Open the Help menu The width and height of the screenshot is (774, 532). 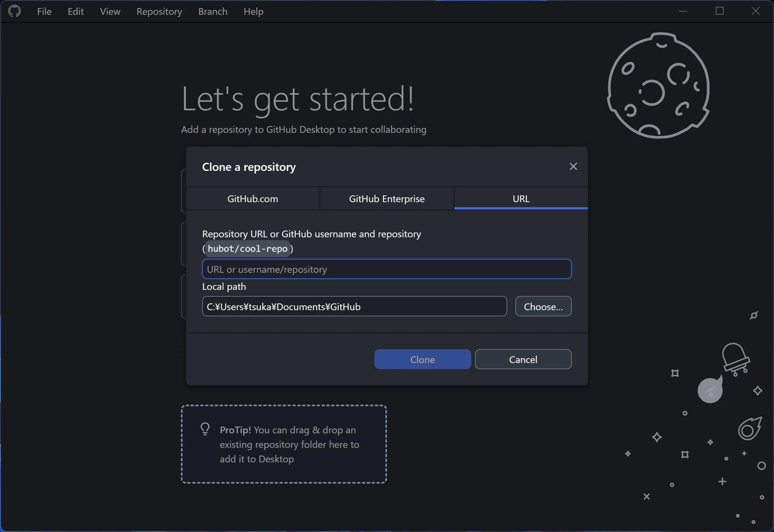253,12
